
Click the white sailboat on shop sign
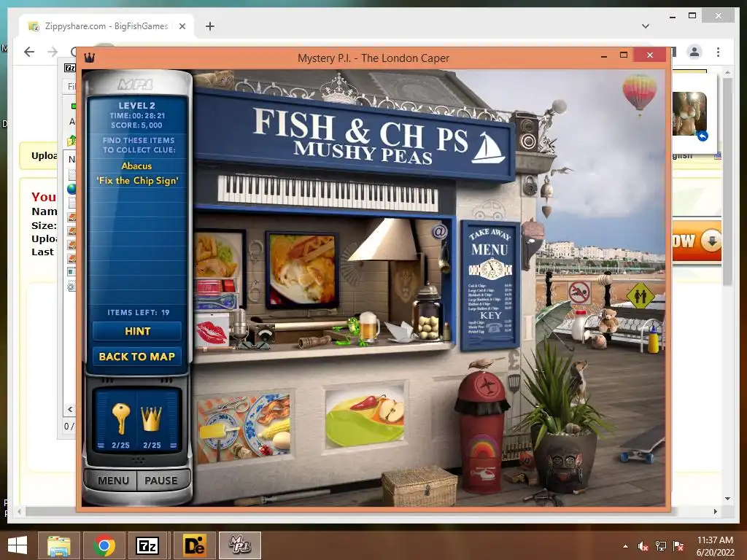click(x=488, y=147)
